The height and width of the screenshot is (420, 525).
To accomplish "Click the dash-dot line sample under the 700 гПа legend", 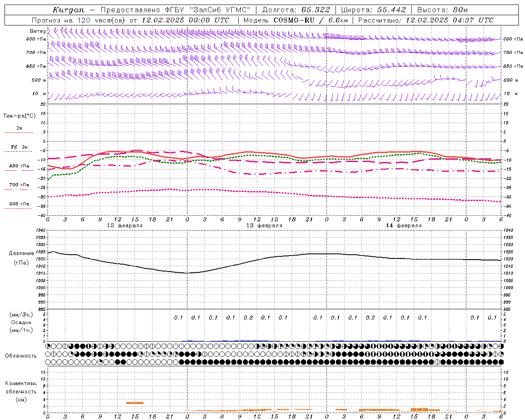I will point(18,189).
